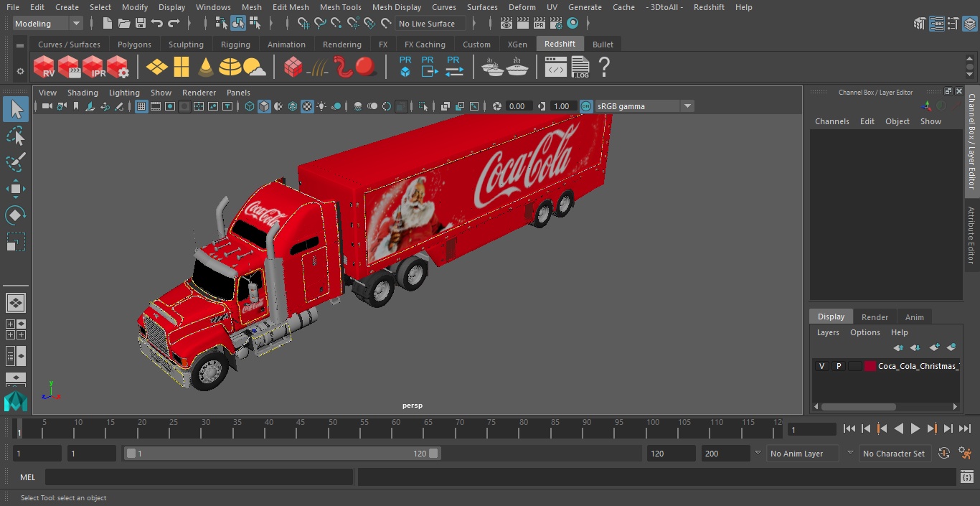Click Options in the layer editor

865,332
